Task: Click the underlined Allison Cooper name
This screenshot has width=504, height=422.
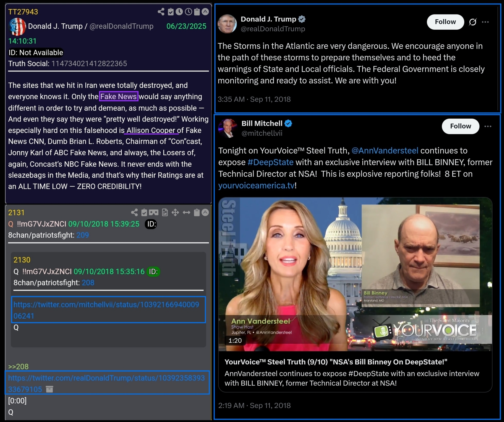Action: (x=151, y=130)
